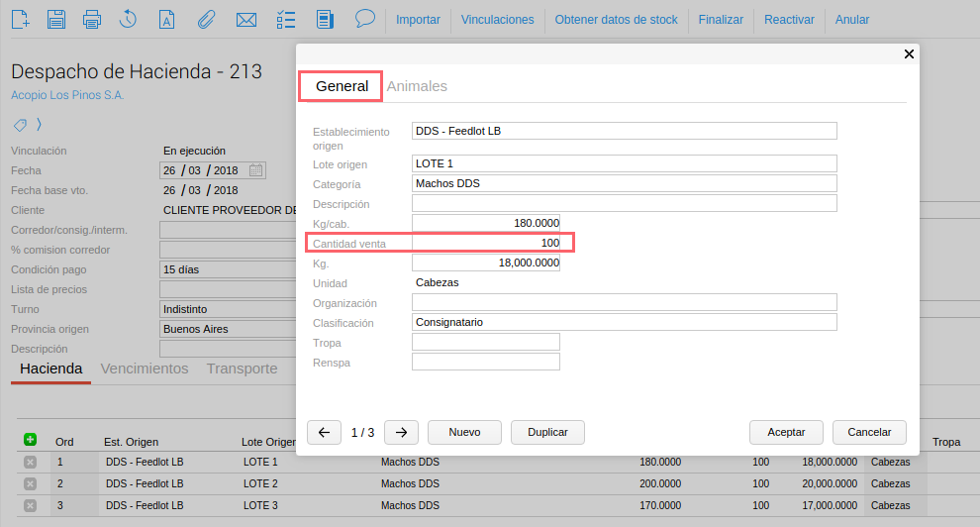Image resolution: width=980 pixels, height=527 pixels.
Task: Go to next record with right arrow
Action: [400, 432]
